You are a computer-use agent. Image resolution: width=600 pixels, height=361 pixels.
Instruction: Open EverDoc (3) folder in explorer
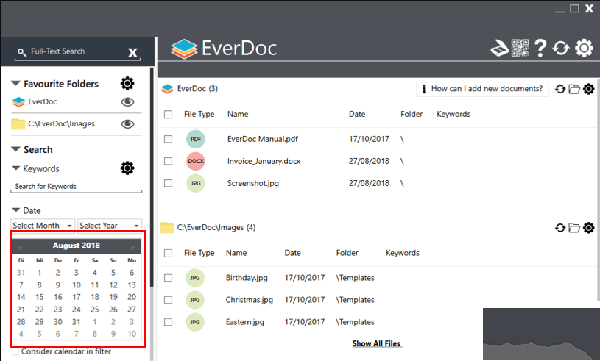pos(574,89)
